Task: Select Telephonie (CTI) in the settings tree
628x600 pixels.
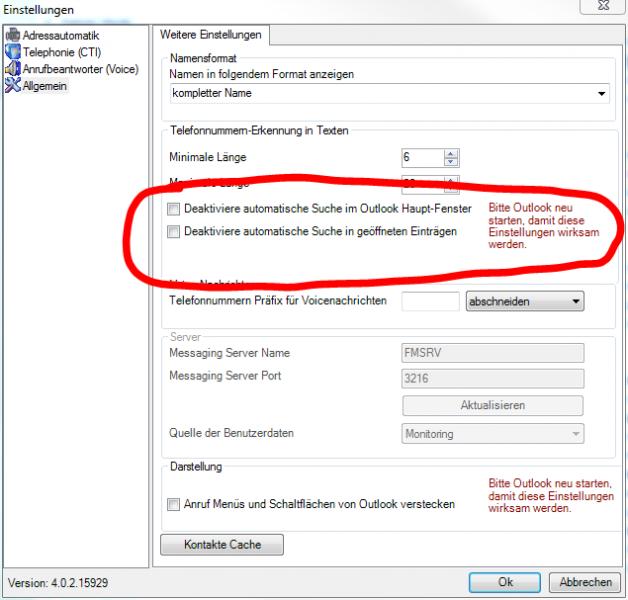Action: (x=60, y=52)
